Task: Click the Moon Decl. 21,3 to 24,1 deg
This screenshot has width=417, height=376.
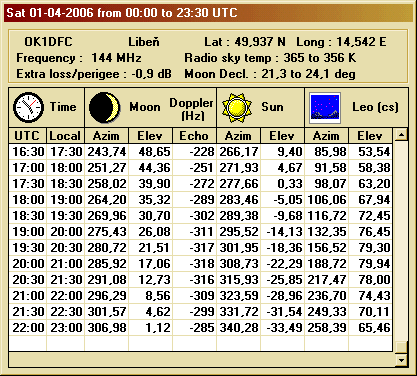Action: [x=270, y=74]
